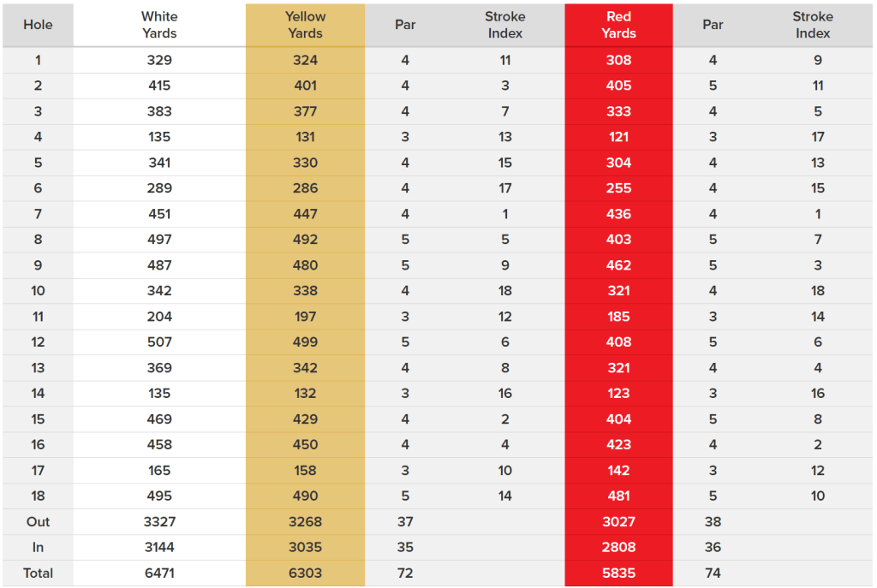Screen dimensions: 877x588
Task: Select the "Total" row label
Action: (x=38, y=573)
